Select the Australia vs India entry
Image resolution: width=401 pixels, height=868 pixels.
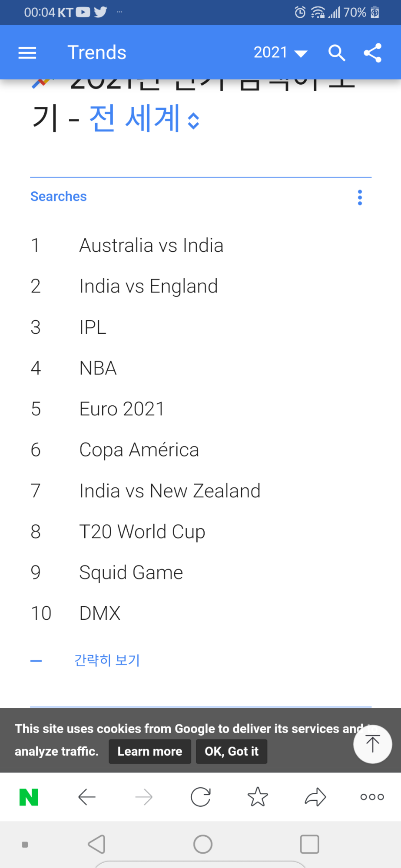[151, 245]
